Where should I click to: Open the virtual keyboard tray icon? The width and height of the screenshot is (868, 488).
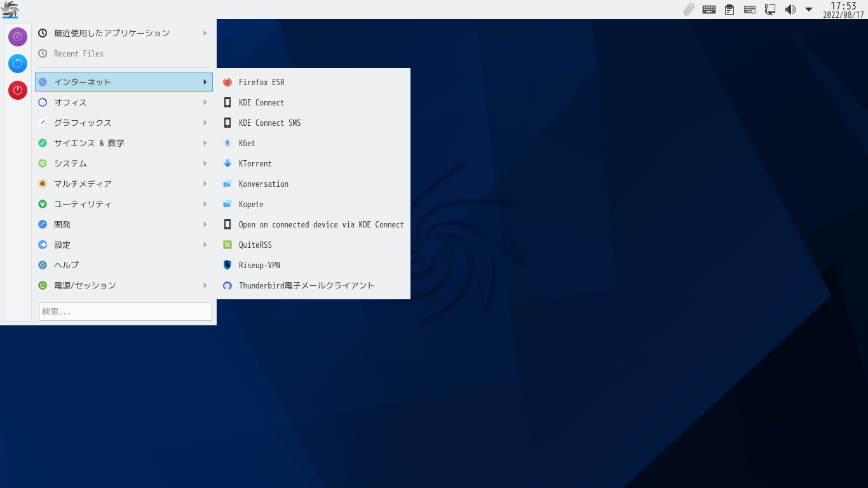(x=709, y=9)
